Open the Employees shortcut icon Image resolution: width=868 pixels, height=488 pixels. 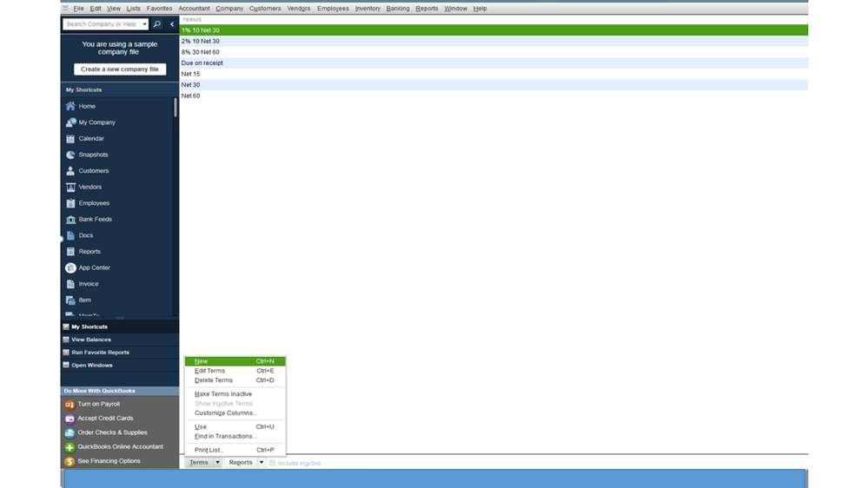70,203
